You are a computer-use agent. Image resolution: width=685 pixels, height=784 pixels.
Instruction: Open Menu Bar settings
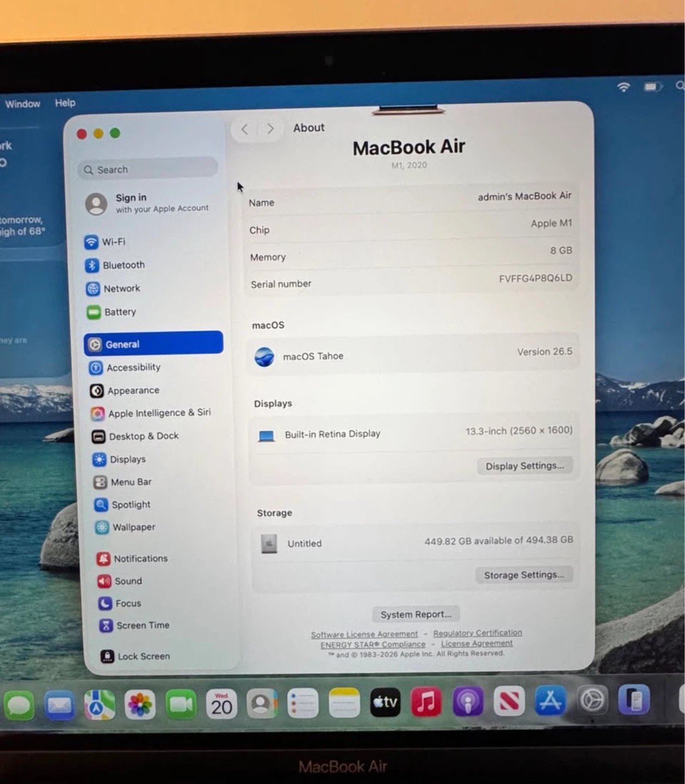coord(122,482)
